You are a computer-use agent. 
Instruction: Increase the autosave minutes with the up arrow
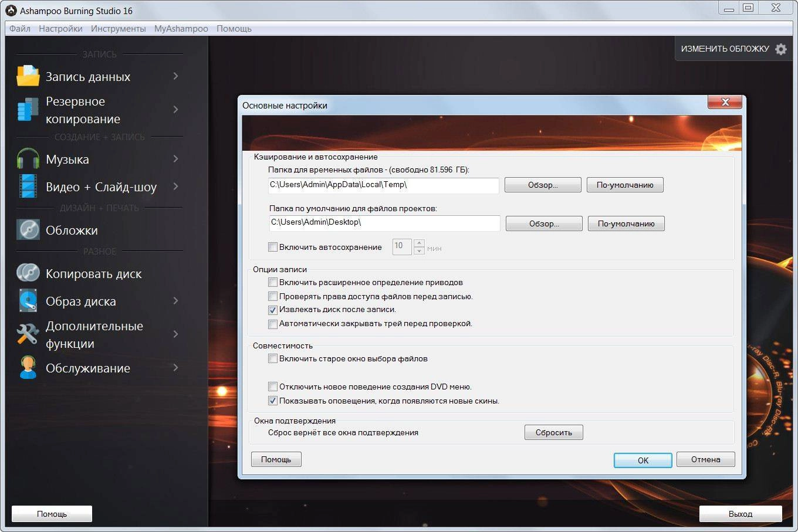(x=419, y=243)
